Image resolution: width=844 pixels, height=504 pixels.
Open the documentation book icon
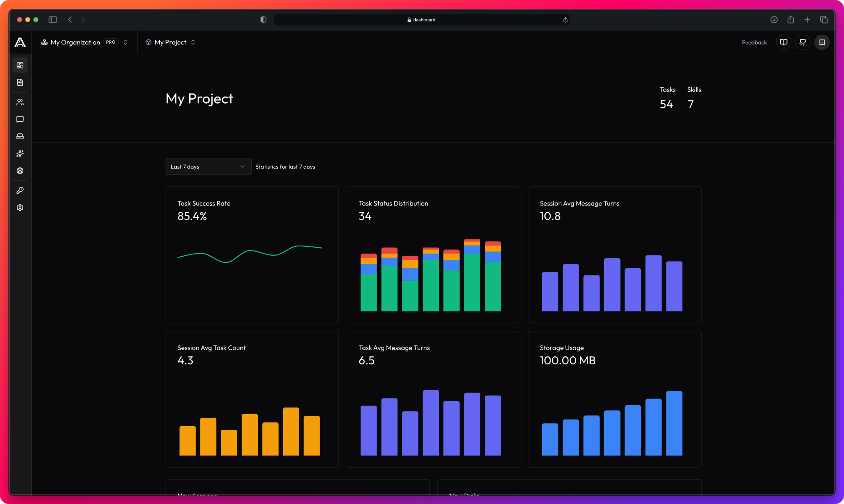point(783,42)
